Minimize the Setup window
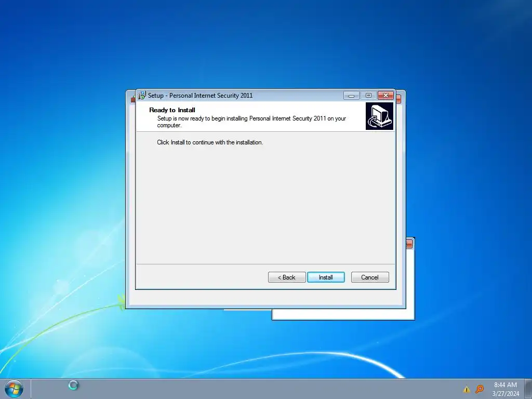 click(351, 96)
